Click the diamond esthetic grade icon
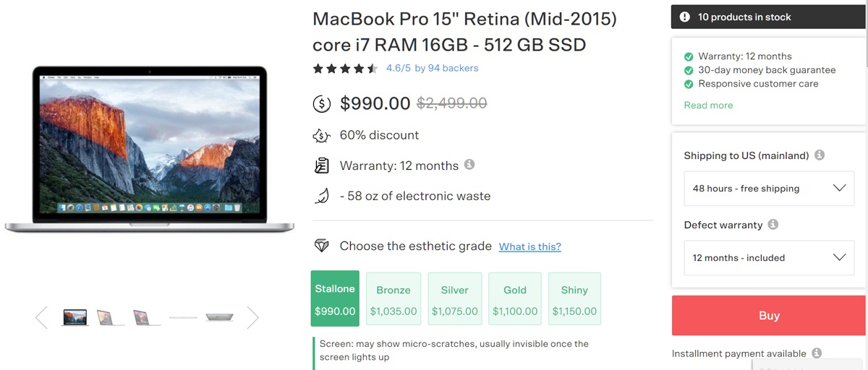Viewport: 868px width, 370px height. [322, 246]
